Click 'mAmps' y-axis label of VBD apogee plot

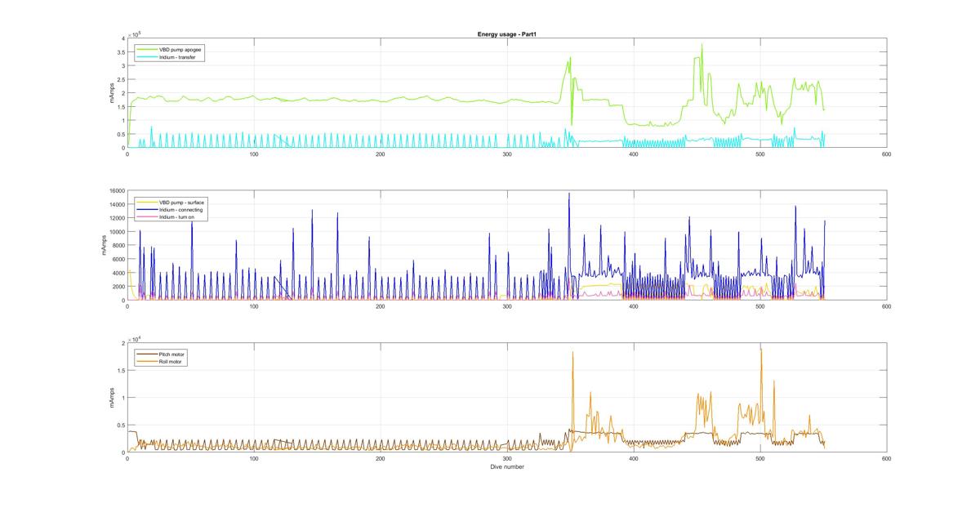pos(112,93)
